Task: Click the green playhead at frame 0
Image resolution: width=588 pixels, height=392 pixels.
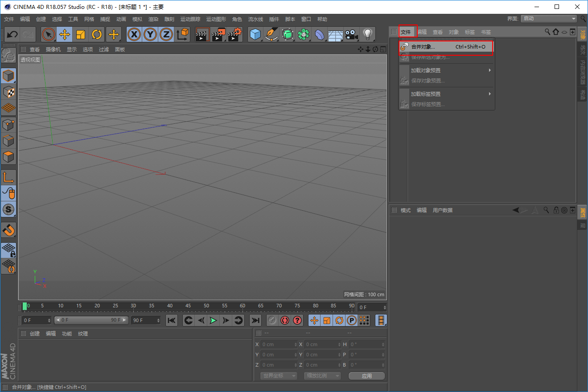Action: [25, 306]
